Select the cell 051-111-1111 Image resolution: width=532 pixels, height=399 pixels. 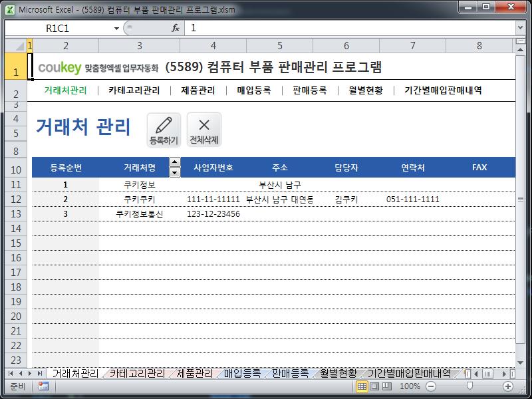412,199
